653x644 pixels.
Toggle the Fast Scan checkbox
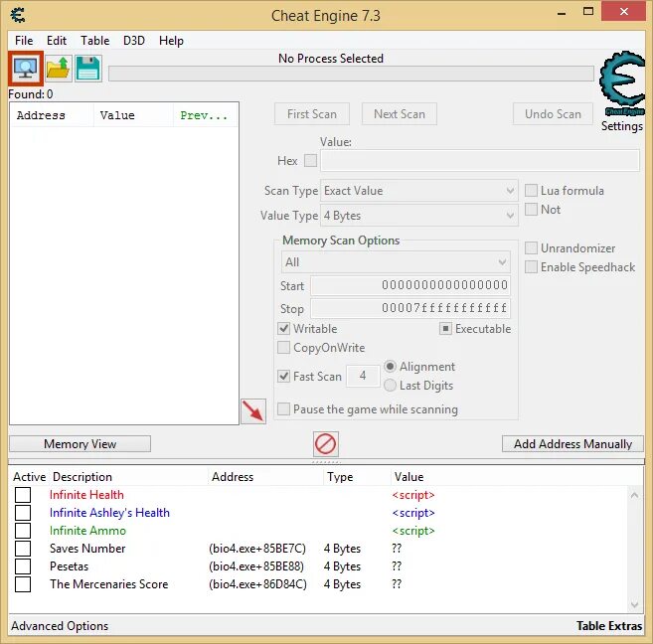pos(283,376)
